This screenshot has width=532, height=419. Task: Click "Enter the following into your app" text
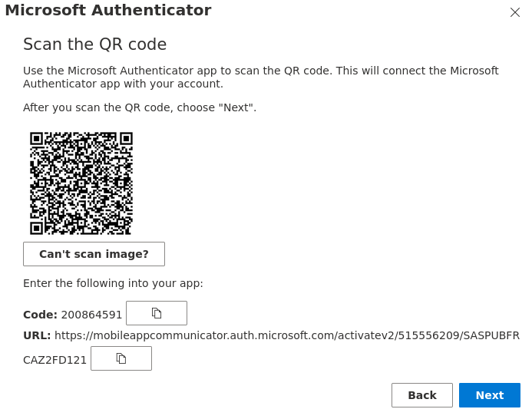point(113,283)
